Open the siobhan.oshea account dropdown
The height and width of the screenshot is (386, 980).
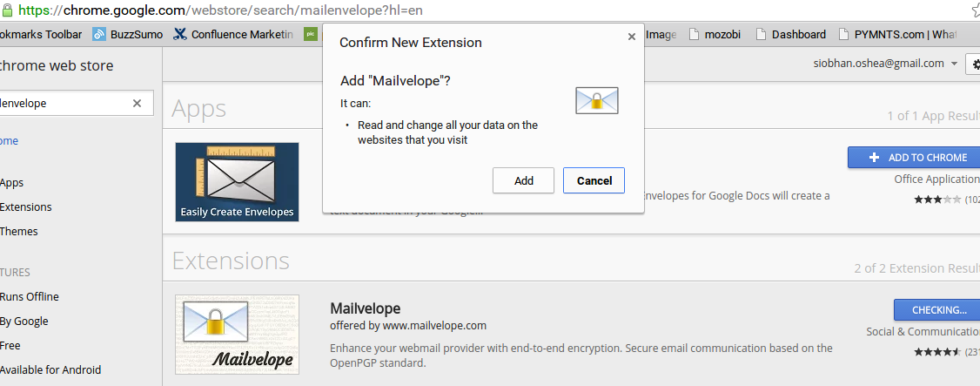pyautogui.click(x=885, y=64)
